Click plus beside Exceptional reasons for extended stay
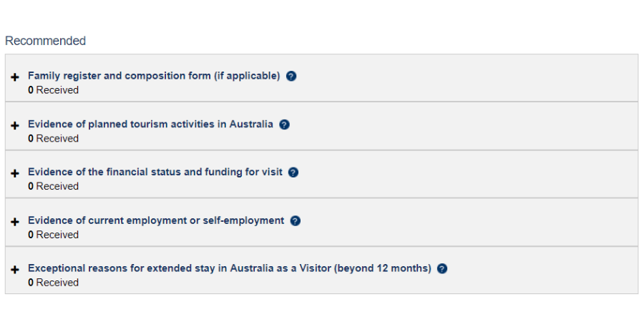This screenshot has width=644, height=322. [x=15, y=270]
